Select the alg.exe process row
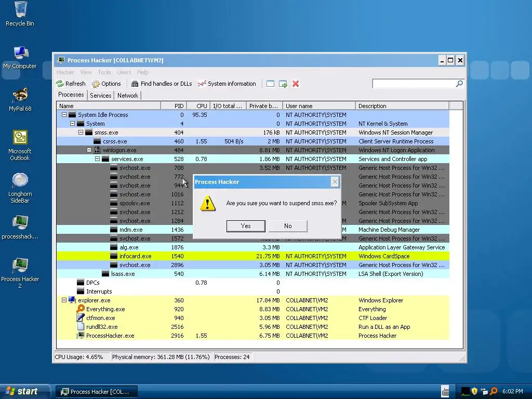This screenshot has width=532, height=399. coord(253,247)
